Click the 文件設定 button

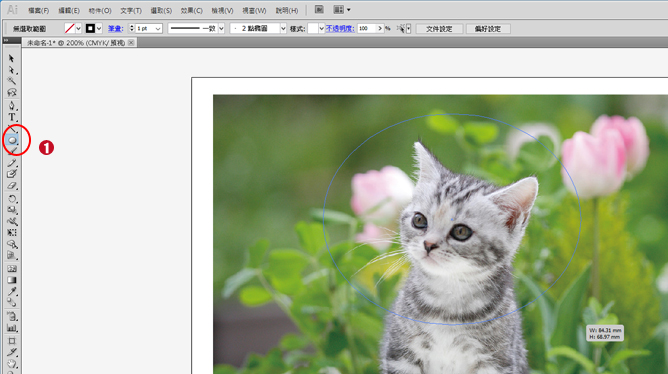point(439,29)
